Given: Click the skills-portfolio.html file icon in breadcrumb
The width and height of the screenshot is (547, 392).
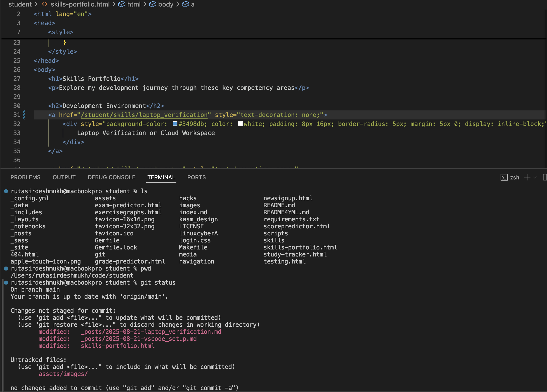Looking at the screenshot, I should [45, 4].
